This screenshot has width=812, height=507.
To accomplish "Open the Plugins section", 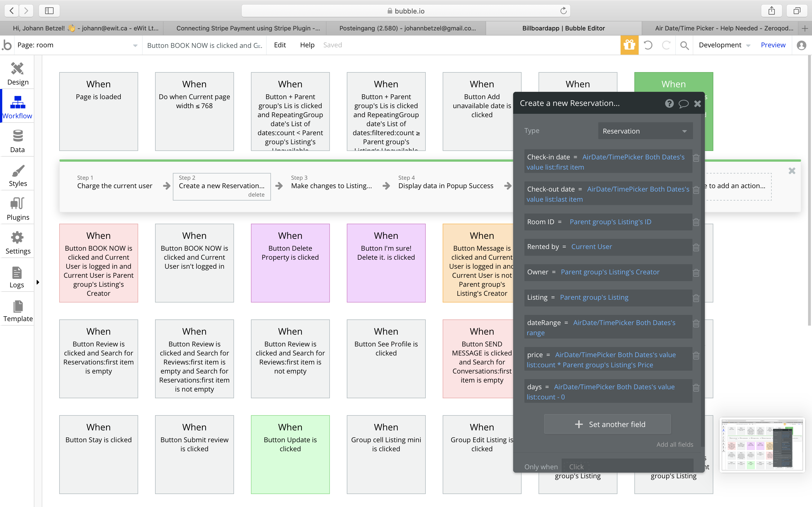I will pyautogui.click(x=17, y=208).
